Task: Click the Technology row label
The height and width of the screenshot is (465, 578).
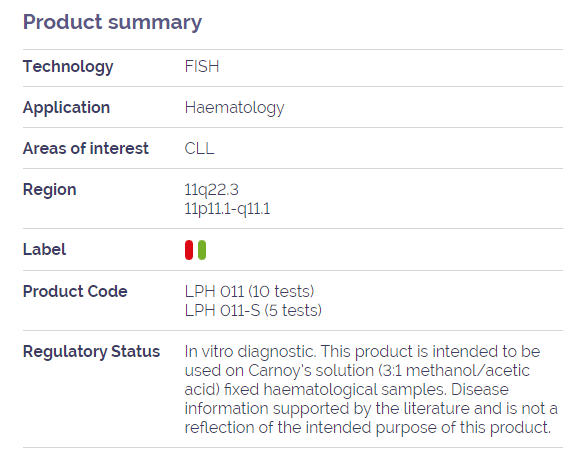Action: 68,67
